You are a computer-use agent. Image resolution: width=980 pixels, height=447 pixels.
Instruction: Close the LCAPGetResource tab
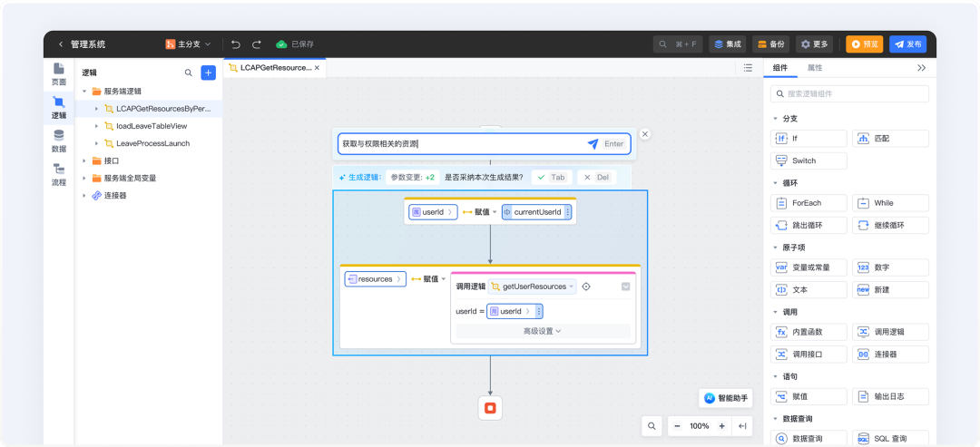(317, 68)
